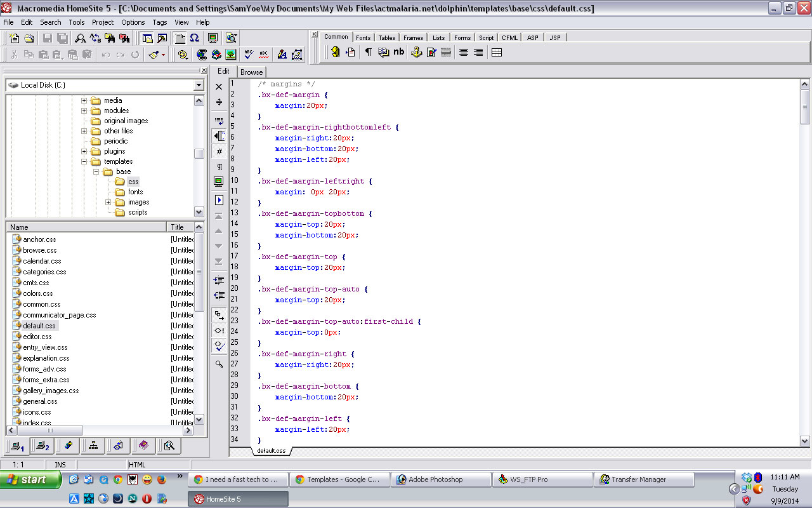Screen dimensions: 812x508
Task: Switch to the Browse view tab
Action: coord(251,72)
